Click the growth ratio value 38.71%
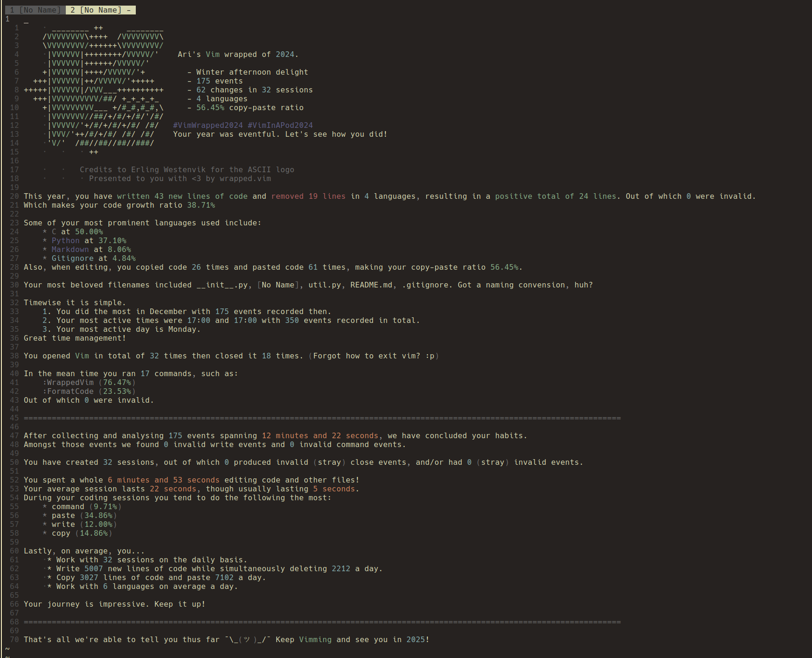812x658 pixels. point(201,205)
